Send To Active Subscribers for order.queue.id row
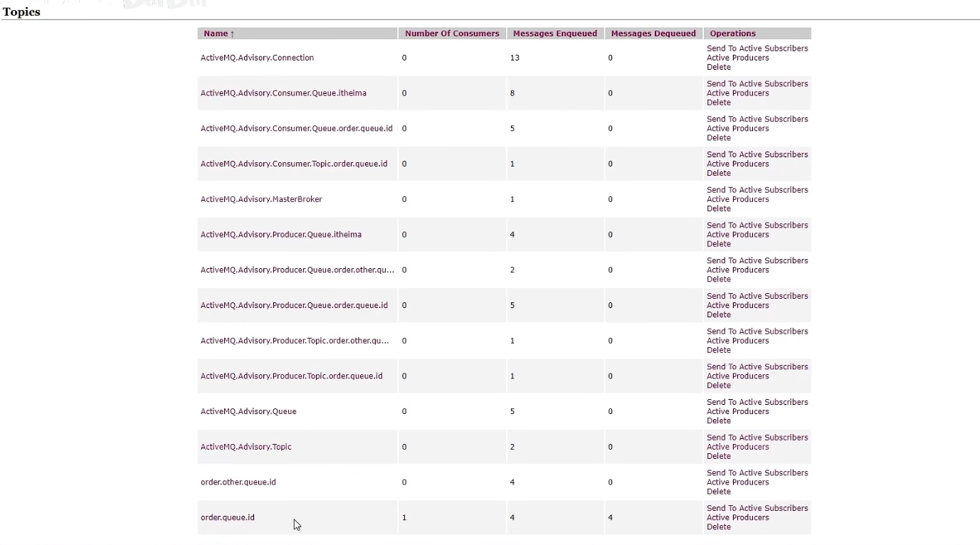The height and width of the screenshot is (545, 980). (x=757, y=509)
